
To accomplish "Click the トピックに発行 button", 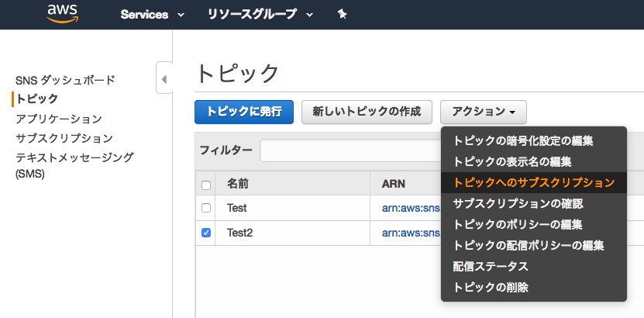I will pos(244,112).
